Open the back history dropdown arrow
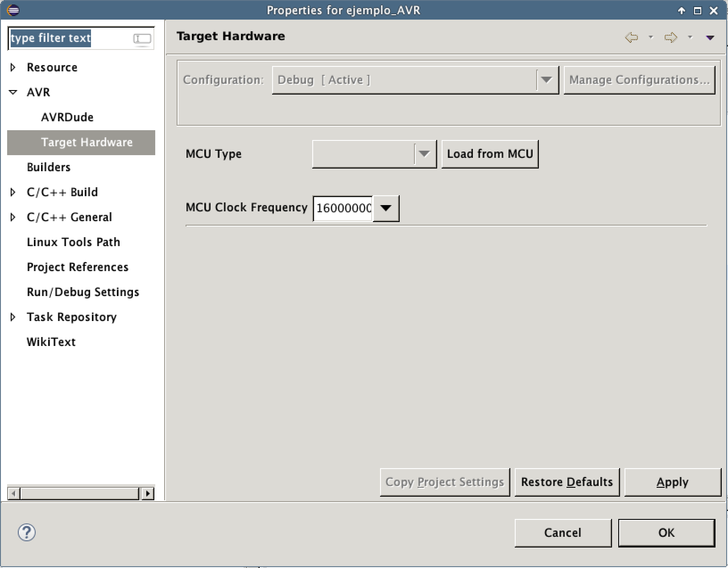The width and height of the screenshot is (728, 568). click(651, 37)
